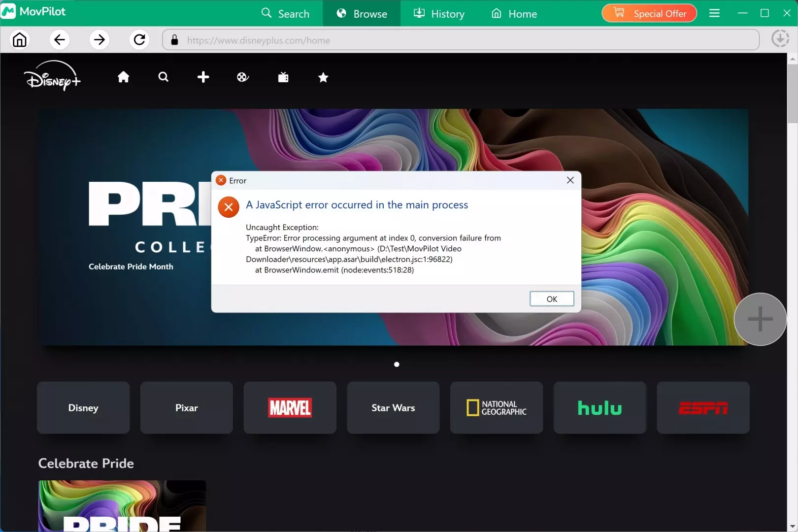Screen dimensions: 798x532
Task: Go forward with the right arrow
Action: (100, 39)
